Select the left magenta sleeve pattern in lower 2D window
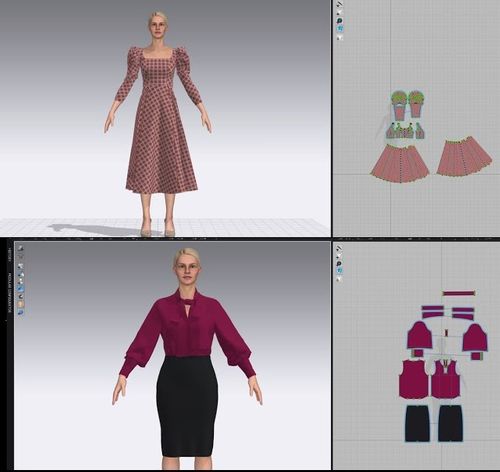Image resolution: width=500 pixels, height=472 pixels. [420, 336]
